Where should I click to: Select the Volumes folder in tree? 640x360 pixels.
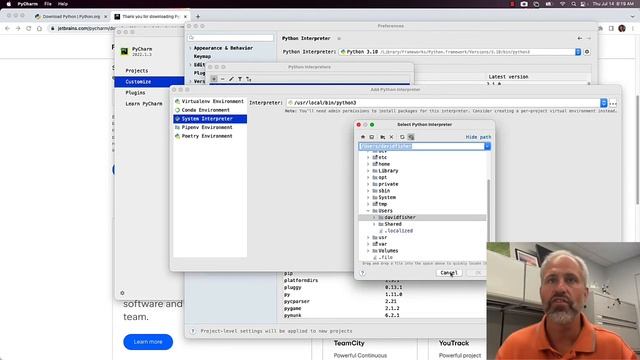coord(388,251)
